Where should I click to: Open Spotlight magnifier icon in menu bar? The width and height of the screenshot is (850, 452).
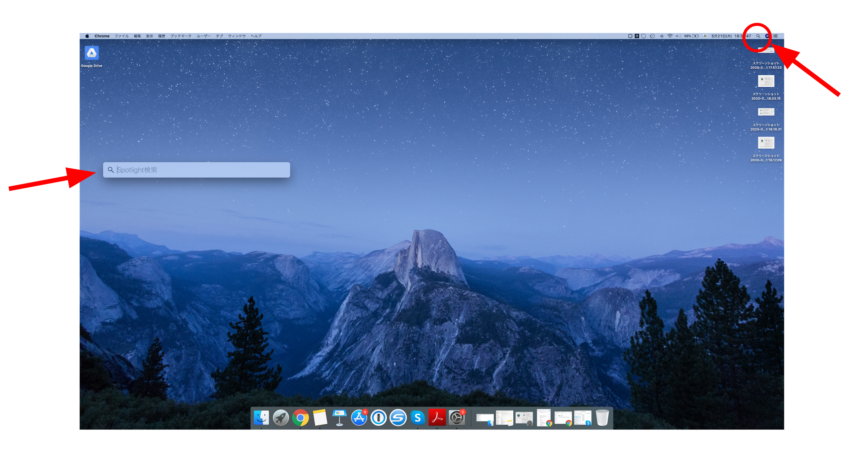[x=757, y=36]
